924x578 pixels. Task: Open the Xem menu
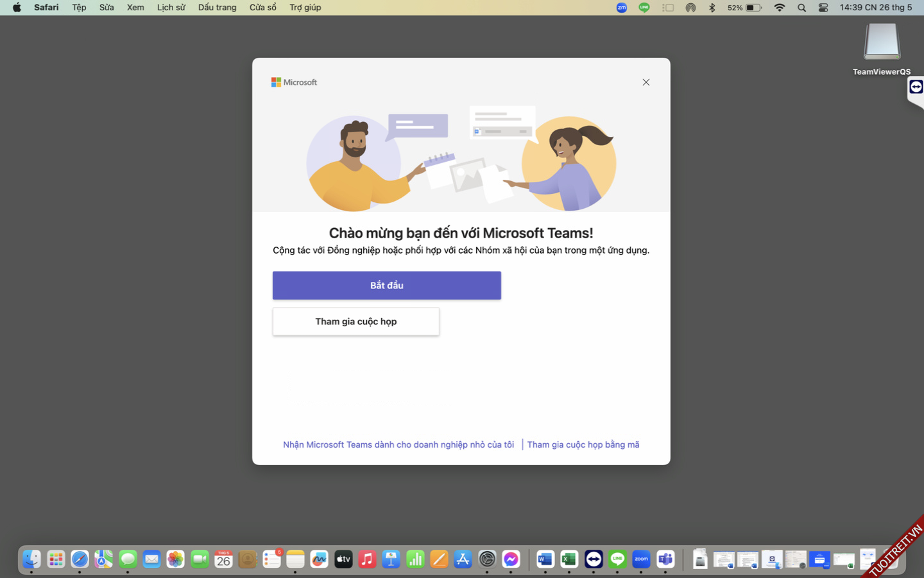135,8
